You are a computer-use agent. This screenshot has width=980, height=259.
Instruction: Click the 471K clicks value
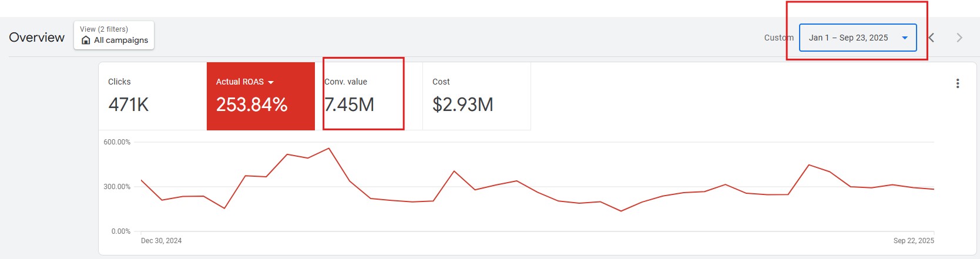click(x=129, y=105)
